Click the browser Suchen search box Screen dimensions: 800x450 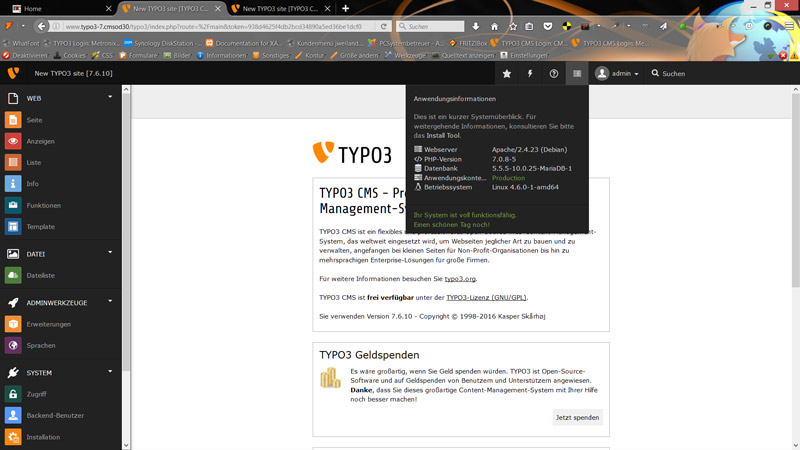(430, 26)
